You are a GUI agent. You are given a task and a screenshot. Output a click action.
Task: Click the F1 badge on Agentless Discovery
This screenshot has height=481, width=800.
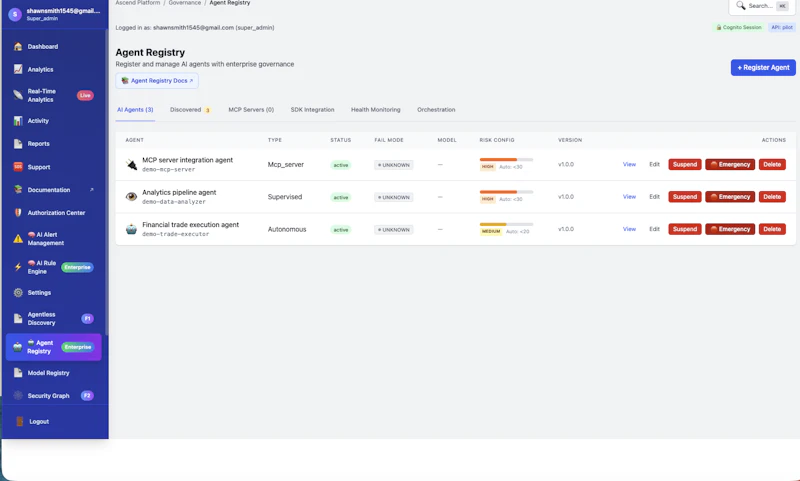87,319
